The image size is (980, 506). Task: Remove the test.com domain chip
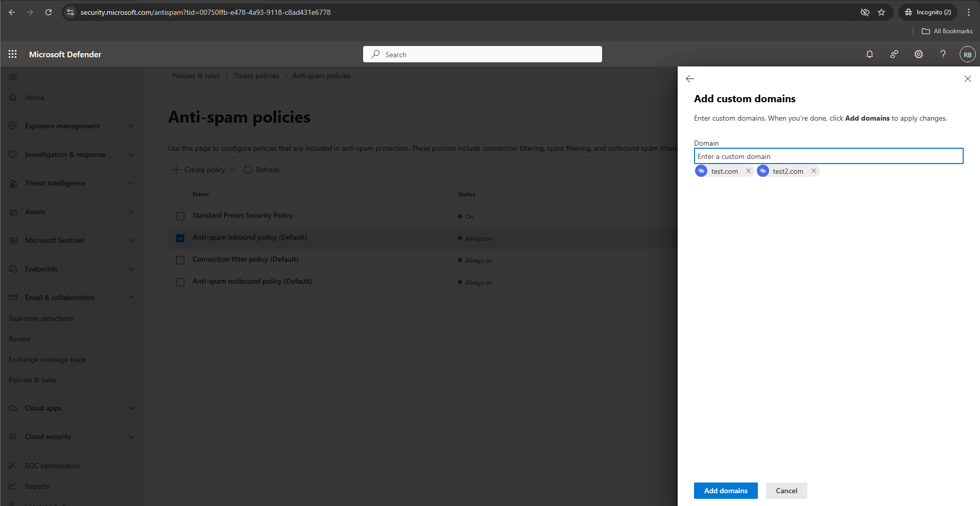tap(748, 171)
